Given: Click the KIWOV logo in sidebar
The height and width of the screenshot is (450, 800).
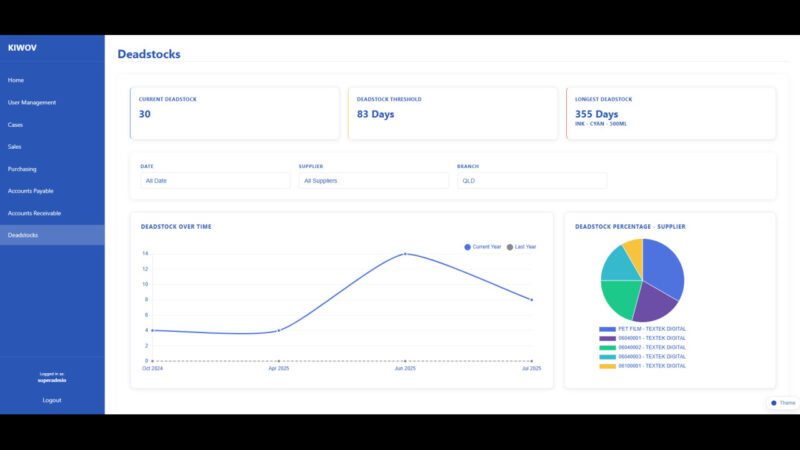Looking at the screenshot, I should pos(21,48).
